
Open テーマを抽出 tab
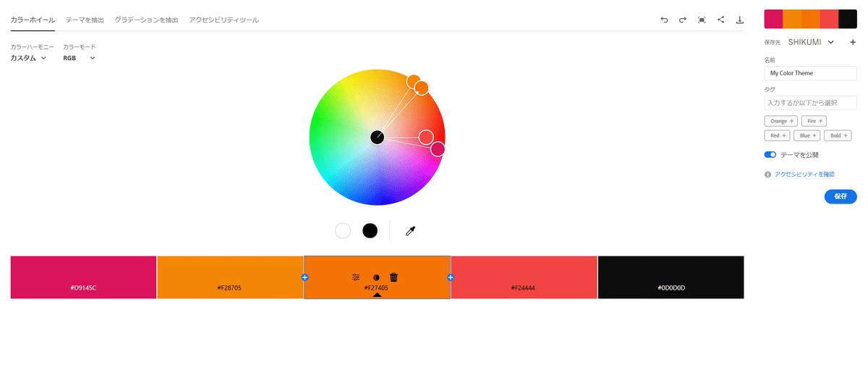point(85,20)
